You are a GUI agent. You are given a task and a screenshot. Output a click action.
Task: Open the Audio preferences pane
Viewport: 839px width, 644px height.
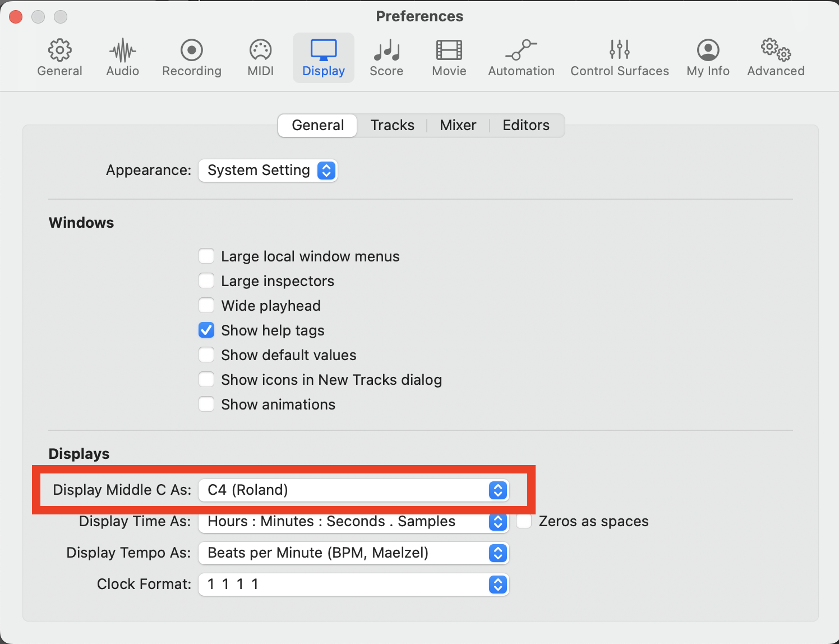point(123,58)
